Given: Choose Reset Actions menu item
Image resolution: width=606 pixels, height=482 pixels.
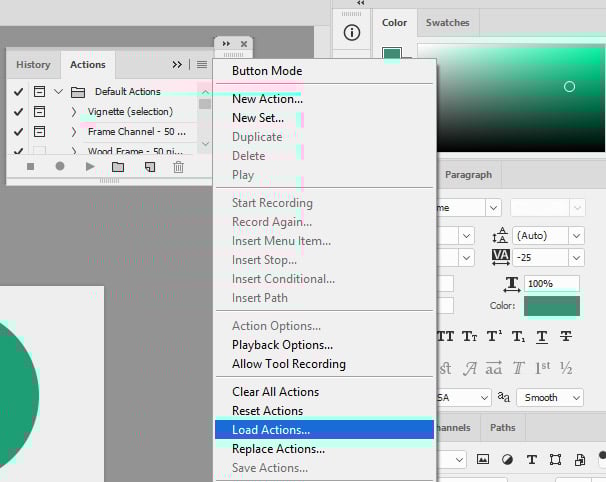Looking at the screenshot, I should [267, 410].
